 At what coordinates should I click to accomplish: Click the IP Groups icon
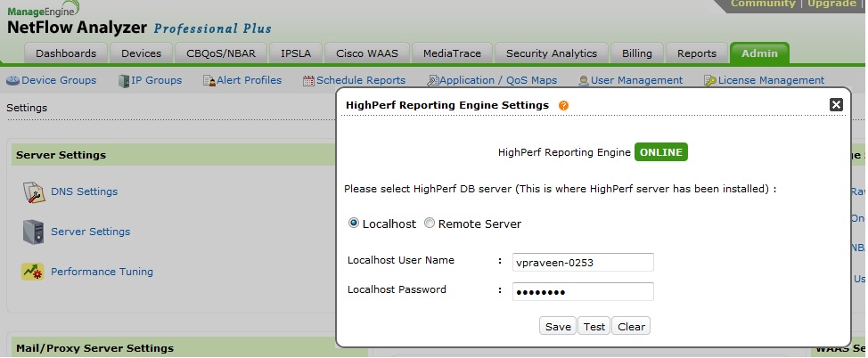click(125, 81)
